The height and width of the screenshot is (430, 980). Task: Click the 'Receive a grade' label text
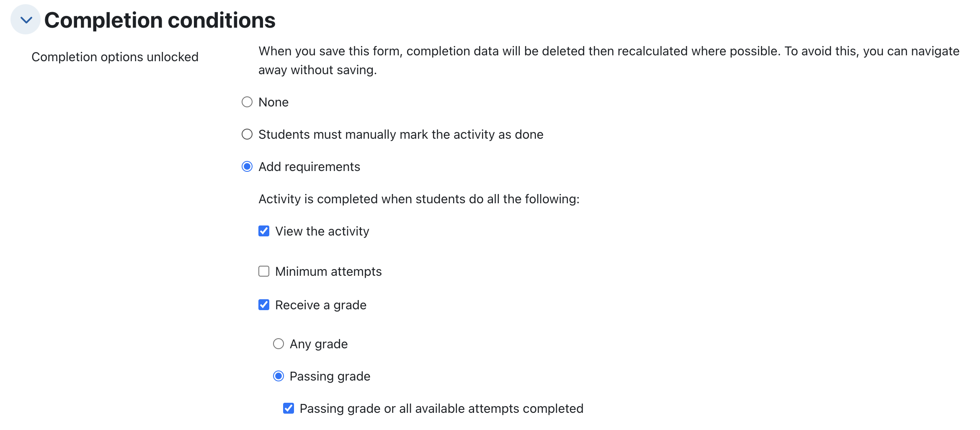pos(321,305)
